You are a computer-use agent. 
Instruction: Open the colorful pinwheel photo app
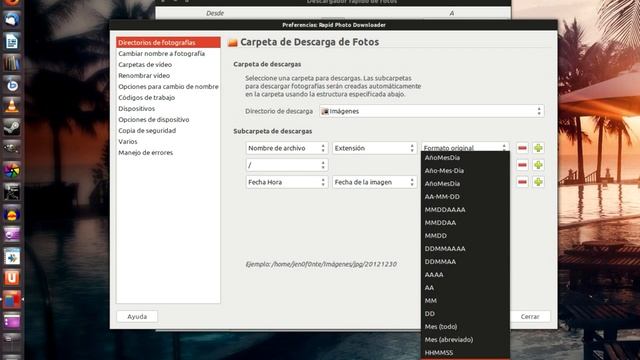pos(11,170)
